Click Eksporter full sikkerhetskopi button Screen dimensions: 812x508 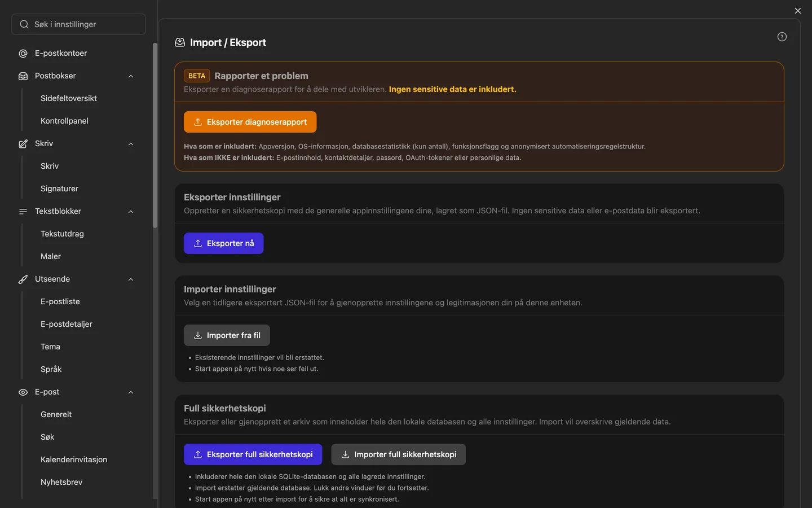tap(253, 454)
